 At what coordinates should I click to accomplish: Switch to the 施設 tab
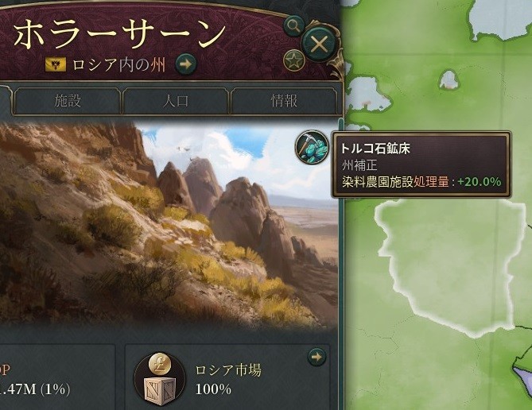coord(68,101)
